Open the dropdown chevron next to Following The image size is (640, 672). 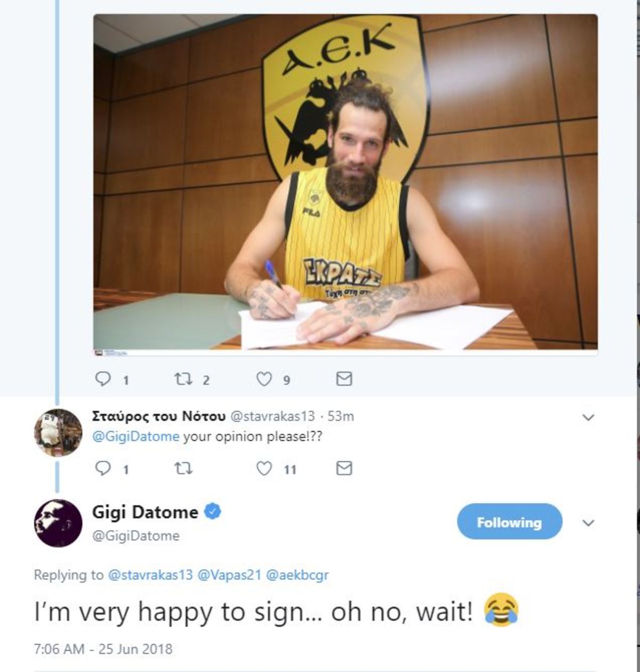(x=588, y=523)
